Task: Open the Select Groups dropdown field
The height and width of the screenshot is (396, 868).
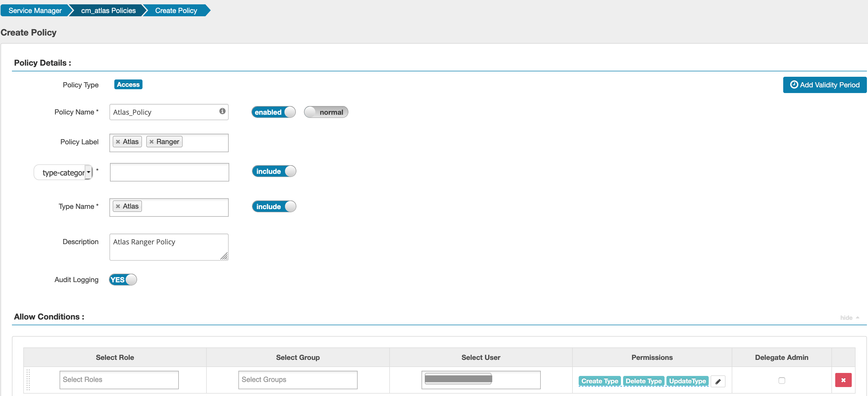Action: tap(297, 379)
